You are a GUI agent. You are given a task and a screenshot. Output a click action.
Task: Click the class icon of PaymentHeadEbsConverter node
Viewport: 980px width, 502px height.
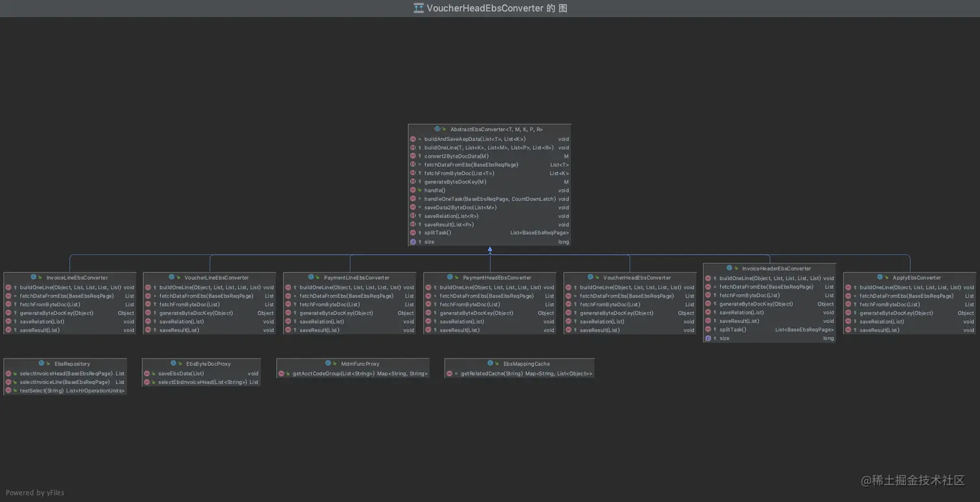pyautogui.click(x=450, y=277)
